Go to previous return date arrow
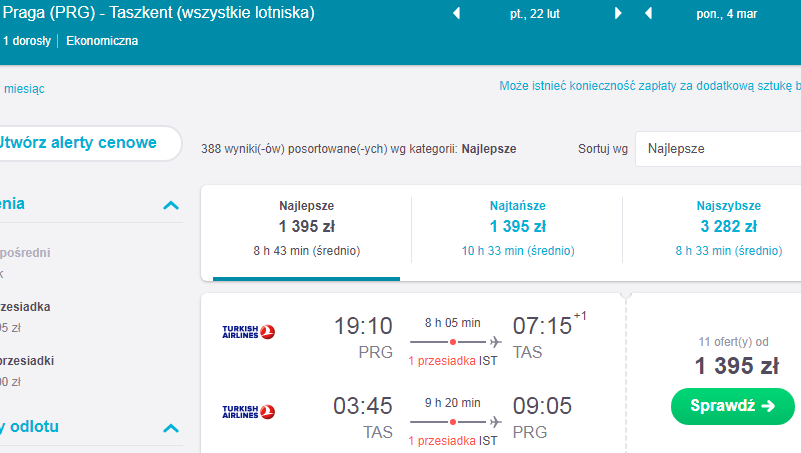801x453 pixels. coord(648,13)
